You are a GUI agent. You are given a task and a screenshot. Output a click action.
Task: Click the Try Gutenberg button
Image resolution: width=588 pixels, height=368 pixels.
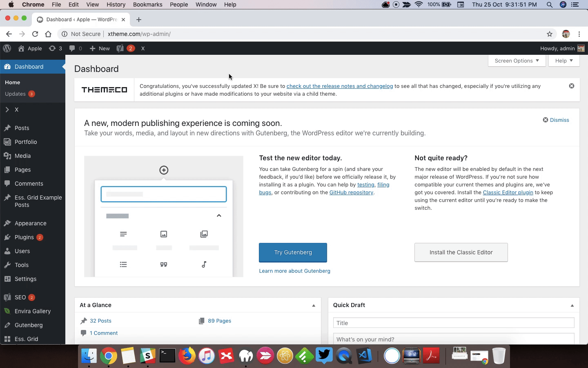[293, 252]
